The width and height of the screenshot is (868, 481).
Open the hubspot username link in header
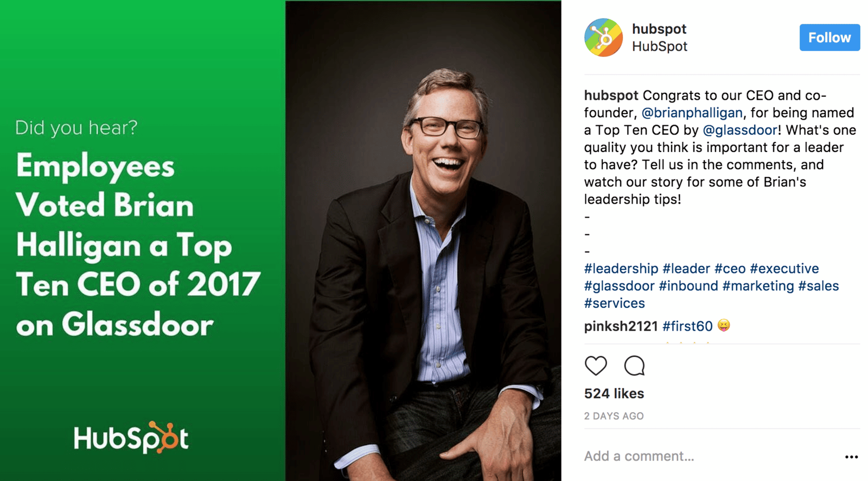pos(659,29)
